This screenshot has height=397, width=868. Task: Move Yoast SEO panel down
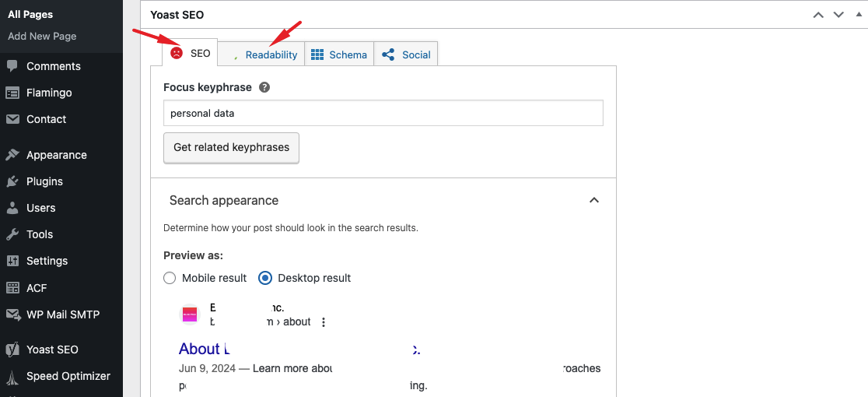click(838, 15)
